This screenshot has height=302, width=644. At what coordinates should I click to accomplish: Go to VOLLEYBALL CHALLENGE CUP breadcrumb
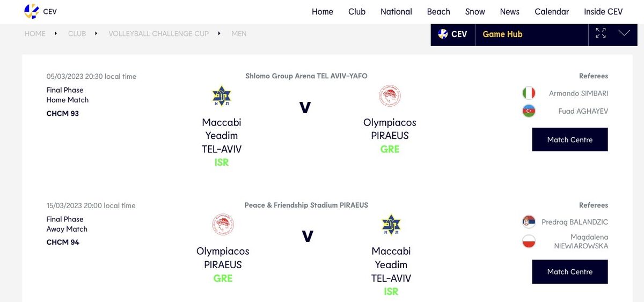(158, 33)
